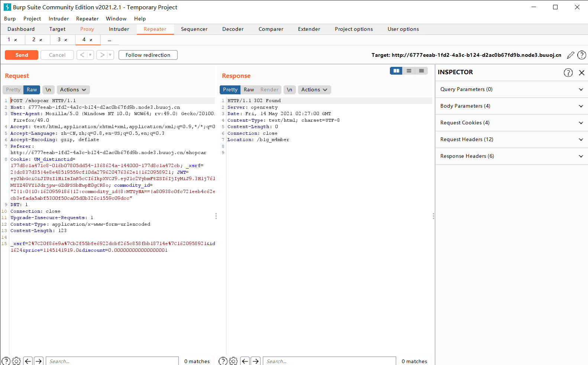Click the response search input field
The height and width of the screenshot is (365, 588).
329,361
